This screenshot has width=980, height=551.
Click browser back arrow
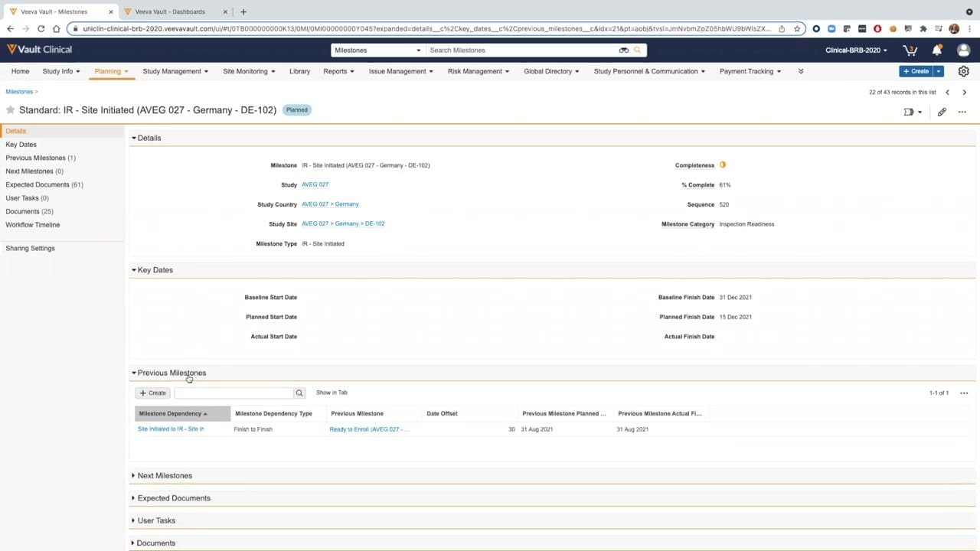pyautogui.click(x=11, y=29)
